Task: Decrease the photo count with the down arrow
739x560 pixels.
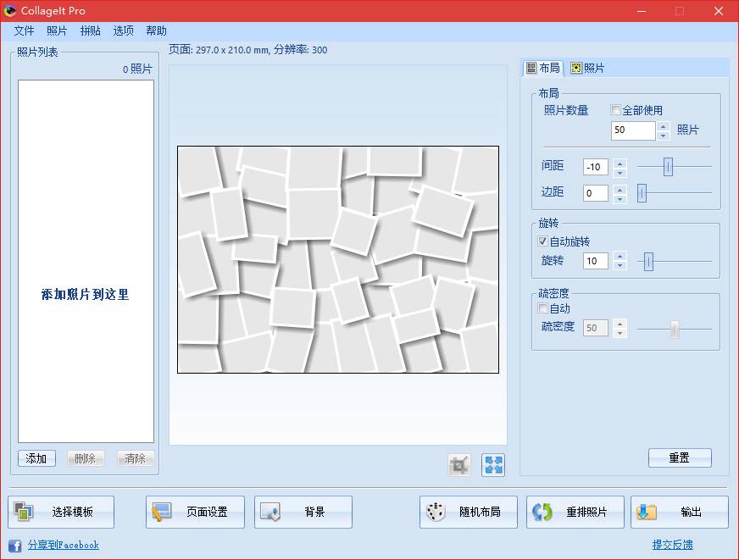Action: click(x=663, y=136)
